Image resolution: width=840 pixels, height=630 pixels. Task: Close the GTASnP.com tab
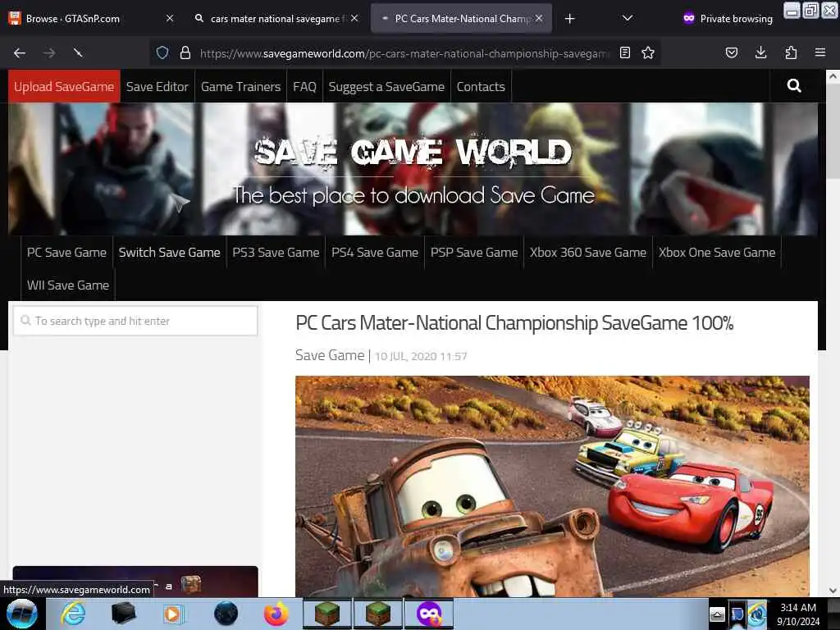[170, 18]
